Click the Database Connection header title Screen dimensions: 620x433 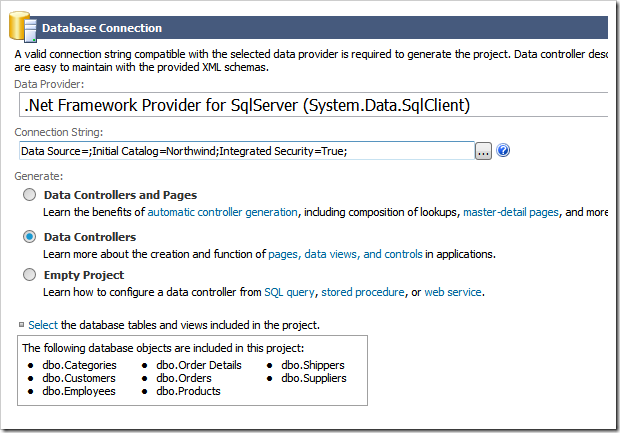[102, 28]
